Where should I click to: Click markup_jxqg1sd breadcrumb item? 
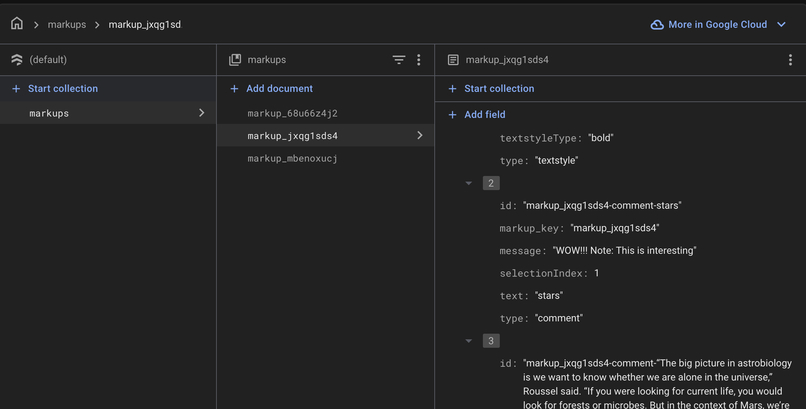144,25
